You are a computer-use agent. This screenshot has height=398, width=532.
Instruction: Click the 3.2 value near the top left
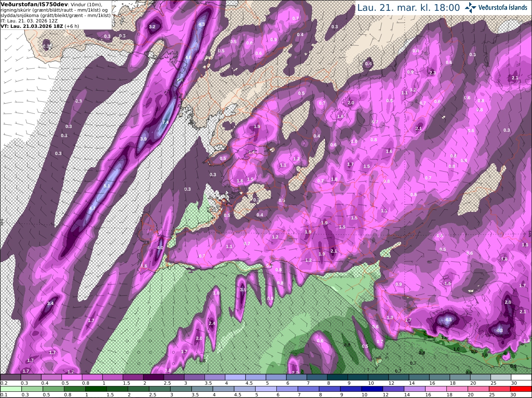coord(152,27)
